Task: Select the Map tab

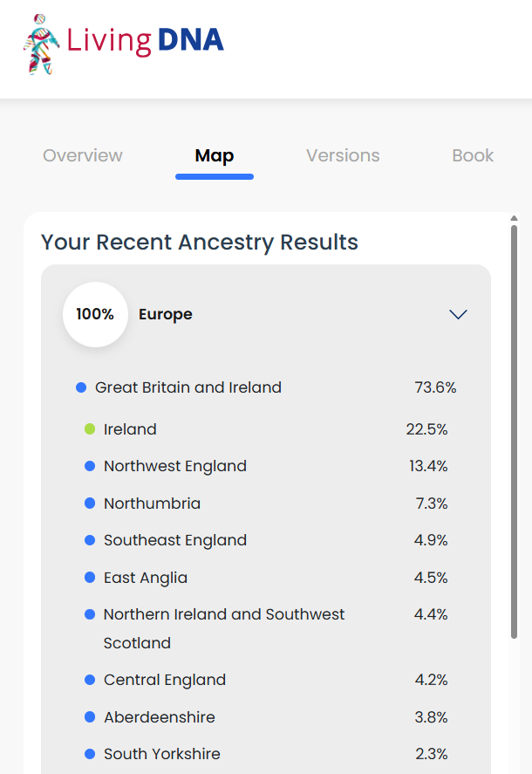Action: click(x=215, y=155)
